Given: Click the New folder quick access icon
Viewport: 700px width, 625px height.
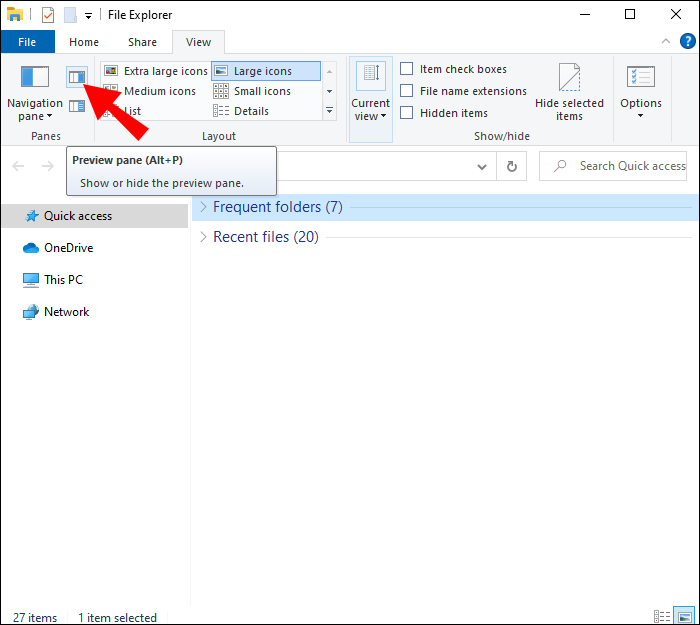Looking at the screenshot, I should [70, 15].
